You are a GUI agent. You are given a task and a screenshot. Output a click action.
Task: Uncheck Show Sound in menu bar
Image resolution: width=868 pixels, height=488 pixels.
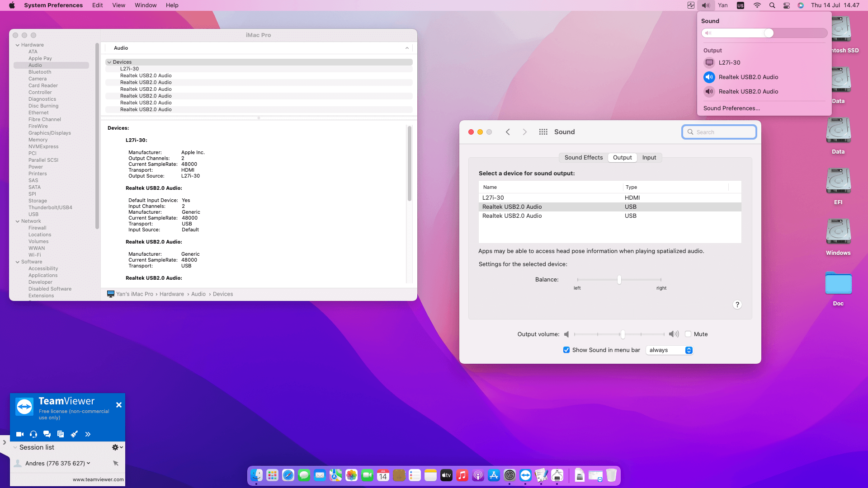[566, 350]
